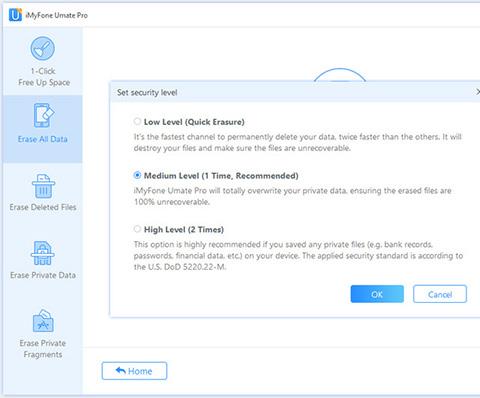Click the 'fastest channel' low level description

click(298, 142)
